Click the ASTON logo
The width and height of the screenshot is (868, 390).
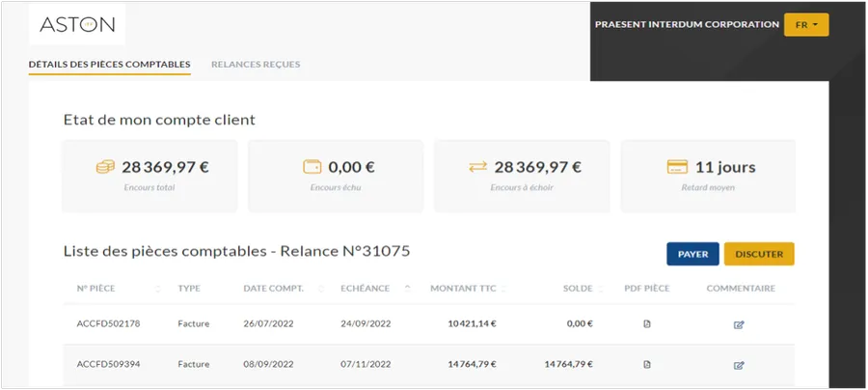[77, 24]
